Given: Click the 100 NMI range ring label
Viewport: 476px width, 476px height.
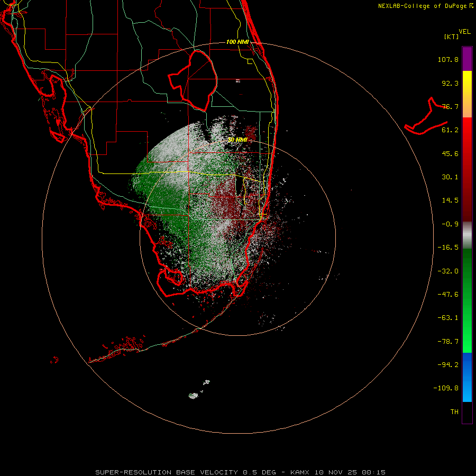Looking at the screenshot, I should (x=237, y=42).
